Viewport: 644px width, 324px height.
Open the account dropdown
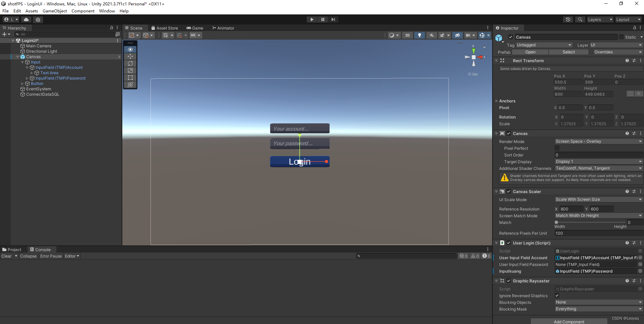point(11,19)
